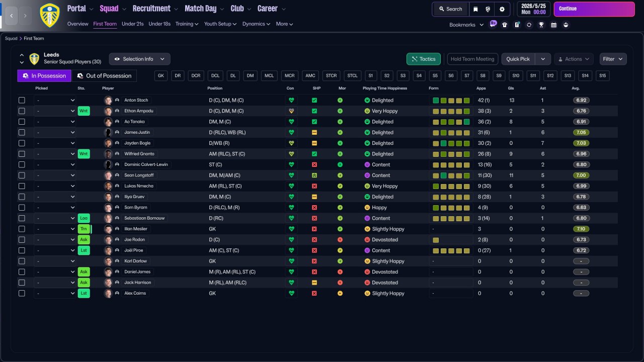This screenshot has height=362, width=644.
Task: Tick the checkbox for Anton Stach
Action: tap(22, 100)
